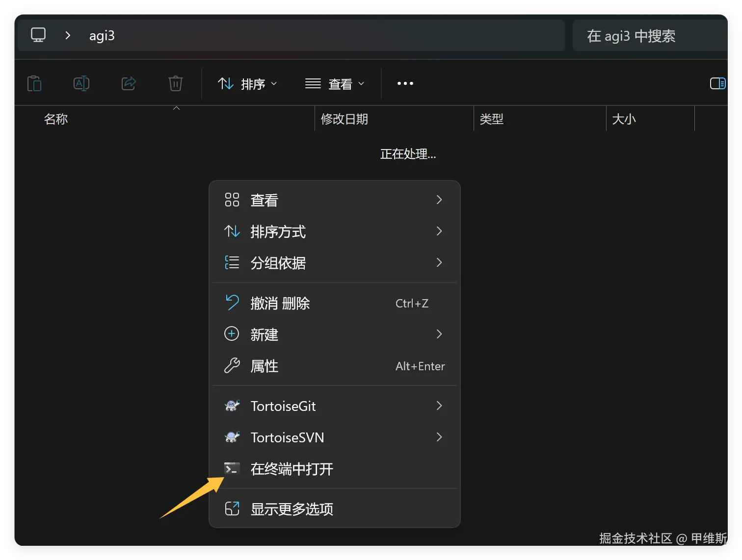The width and height of the screenshot is (742, 560).
Task: Expand the chevron on the 分组依据 row
Action: pyautogui.click(x=439, y=262)
